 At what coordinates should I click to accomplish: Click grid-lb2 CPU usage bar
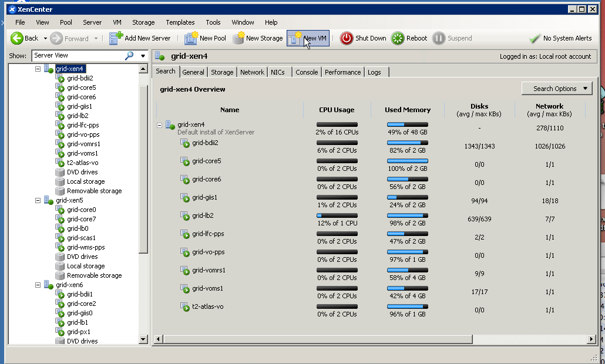(x=337, y=215)
